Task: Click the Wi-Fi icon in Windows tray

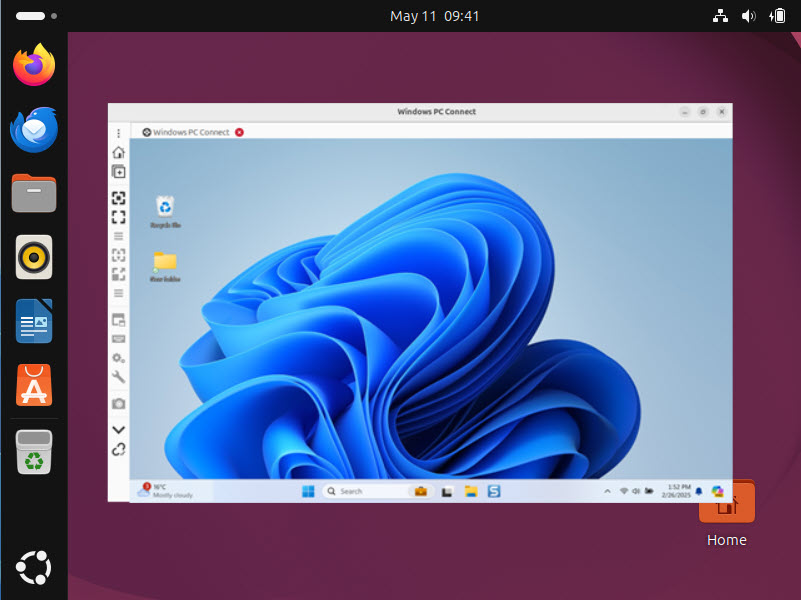Action: click(x=624, y=491)
